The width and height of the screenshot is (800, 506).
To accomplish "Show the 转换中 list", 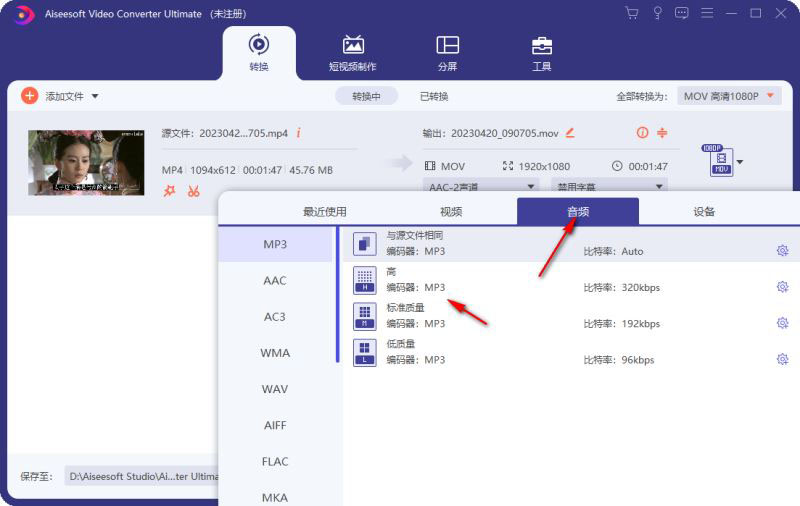I will [x=366, y=96].
